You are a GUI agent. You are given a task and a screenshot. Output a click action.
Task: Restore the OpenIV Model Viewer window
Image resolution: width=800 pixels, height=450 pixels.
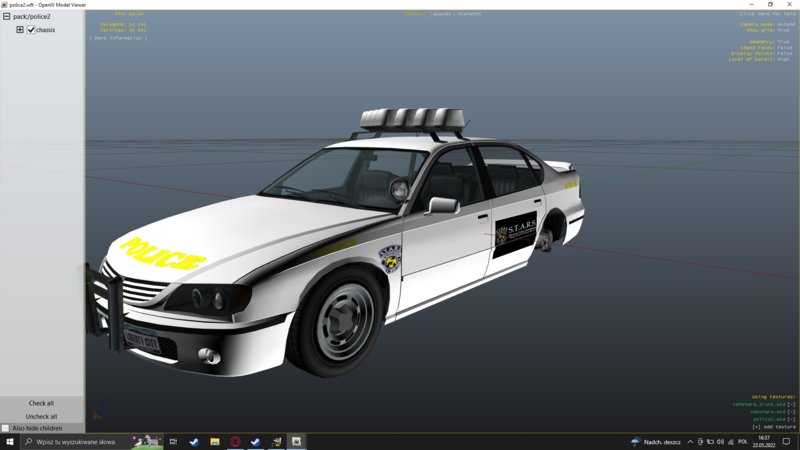click(770, 5)
